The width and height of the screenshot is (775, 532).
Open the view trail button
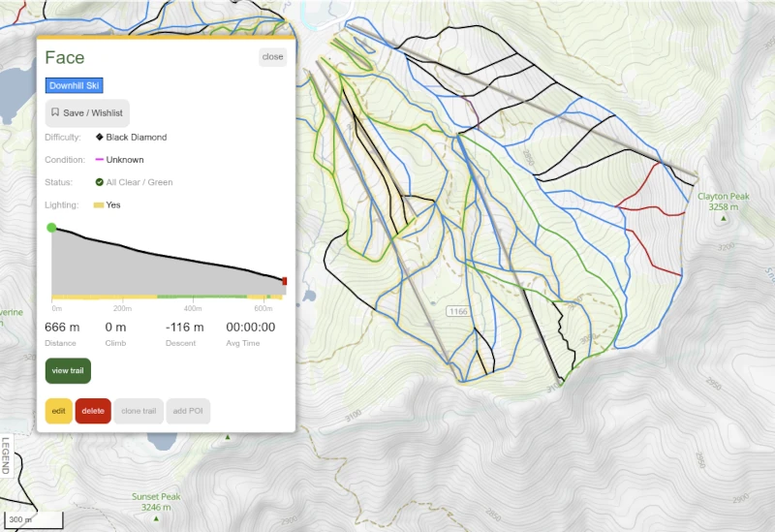[x=68, y=371]
